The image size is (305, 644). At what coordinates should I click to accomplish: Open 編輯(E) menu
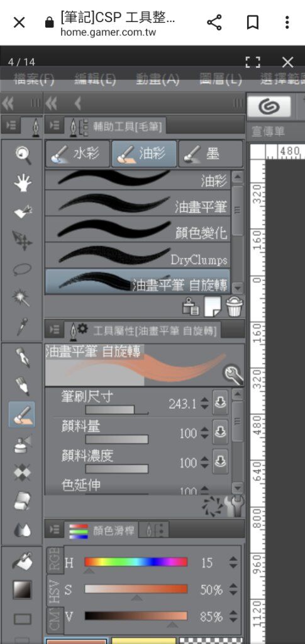pyautogui.click(x=95, y=79)
